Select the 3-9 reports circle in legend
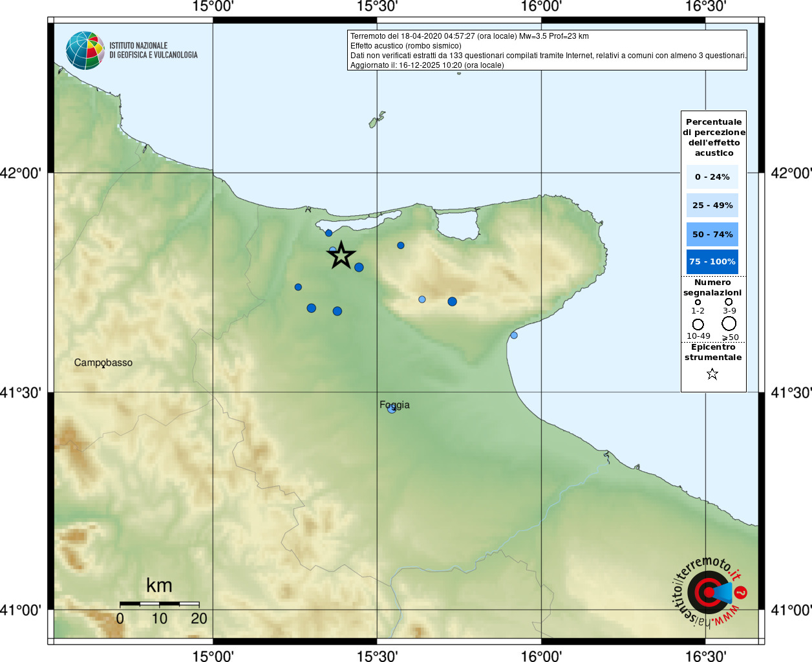 (x=729, y=302)
